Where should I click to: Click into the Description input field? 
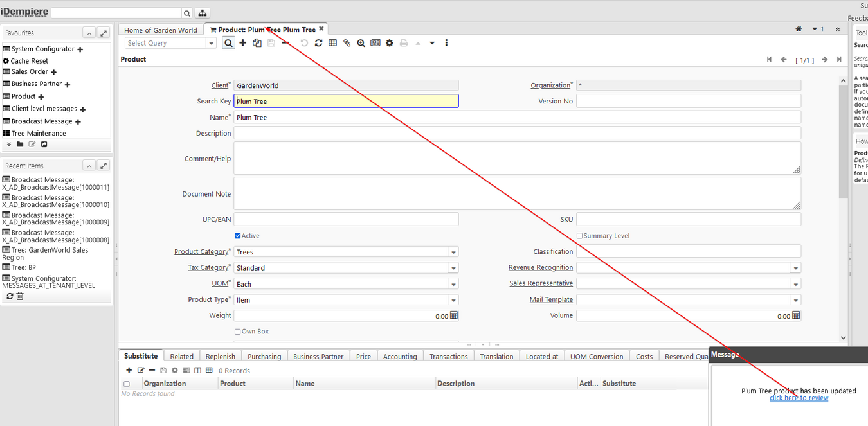coord(516,133)
